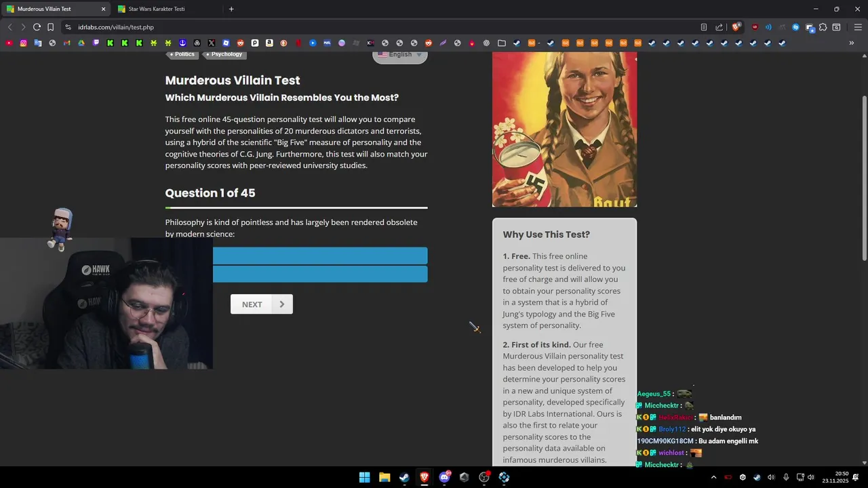Open the Shazam extension icon

pyautogui.click(x=796, y=27)
